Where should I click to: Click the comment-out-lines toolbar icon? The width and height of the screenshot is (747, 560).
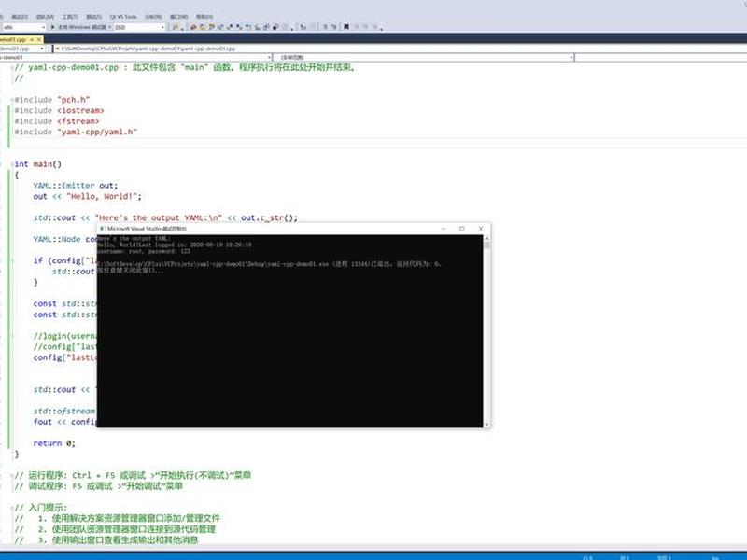[325, 27]
